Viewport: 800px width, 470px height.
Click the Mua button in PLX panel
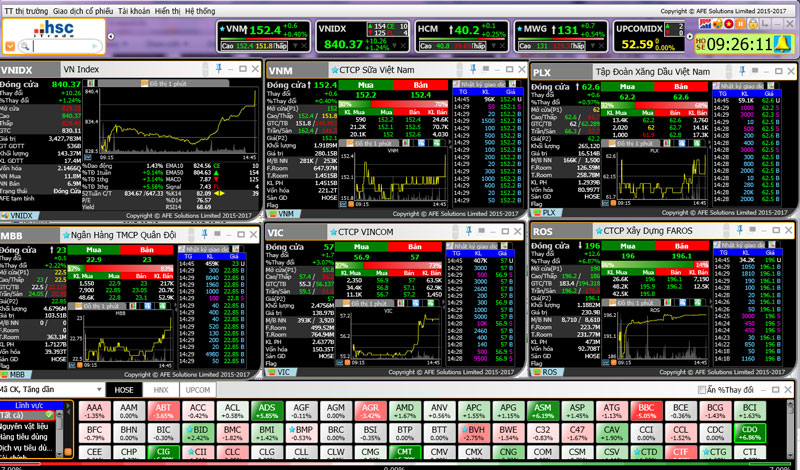tap(628, 87)
